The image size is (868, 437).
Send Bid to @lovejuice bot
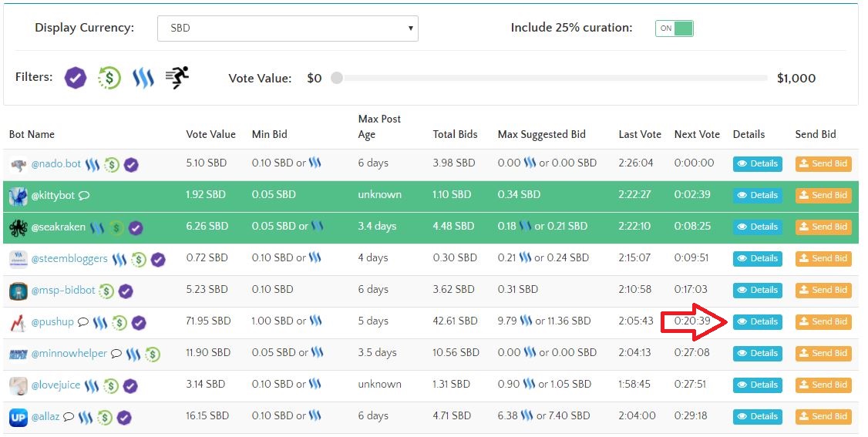(x=823, y=385)
